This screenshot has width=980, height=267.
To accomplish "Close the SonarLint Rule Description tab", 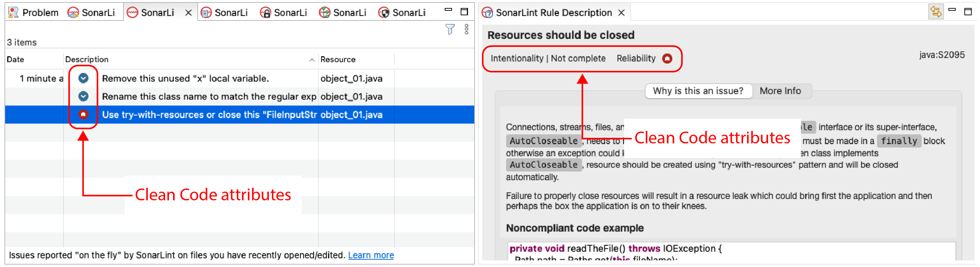I will point(621,13).
